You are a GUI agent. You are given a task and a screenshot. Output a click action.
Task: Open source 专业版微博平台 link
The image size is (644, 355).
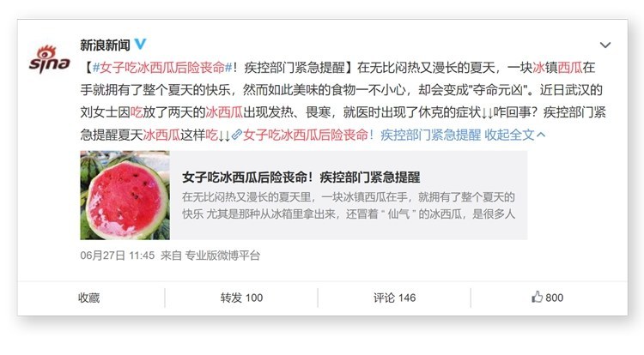[x=222, y=256]
